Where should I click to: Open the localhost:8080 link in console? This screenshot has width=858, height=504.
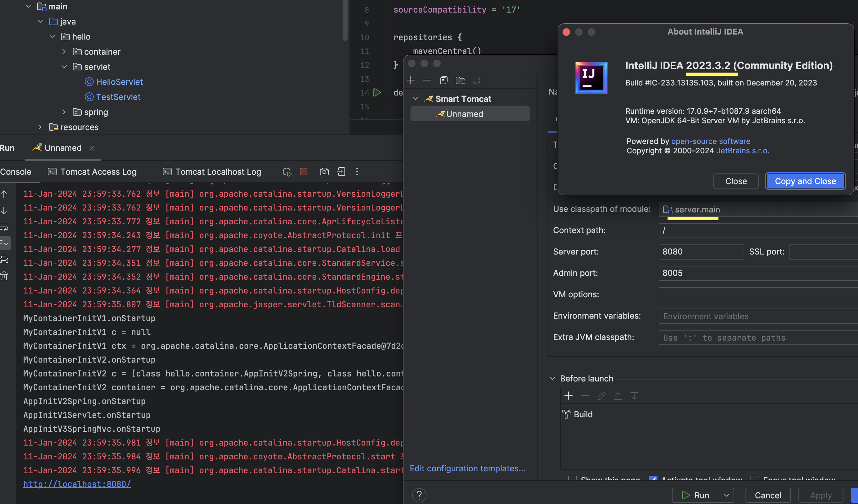click(x=77, y=484)
